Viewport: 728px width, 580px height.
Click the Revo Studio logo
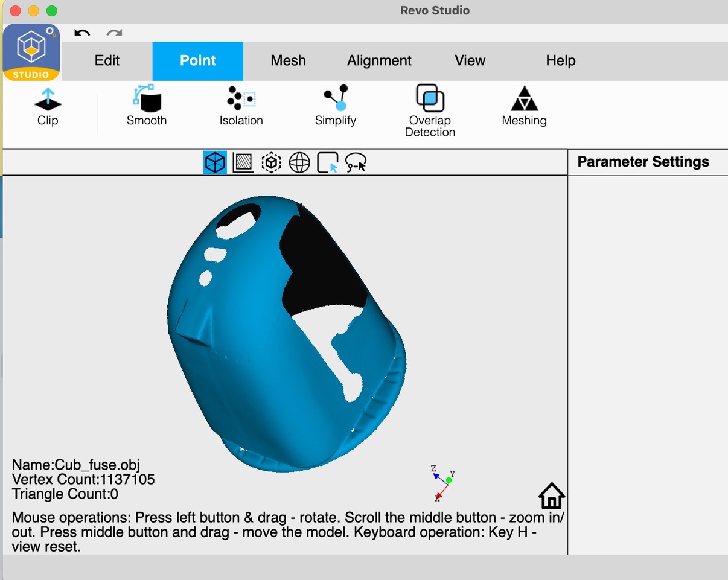click(x=31, y=52)
